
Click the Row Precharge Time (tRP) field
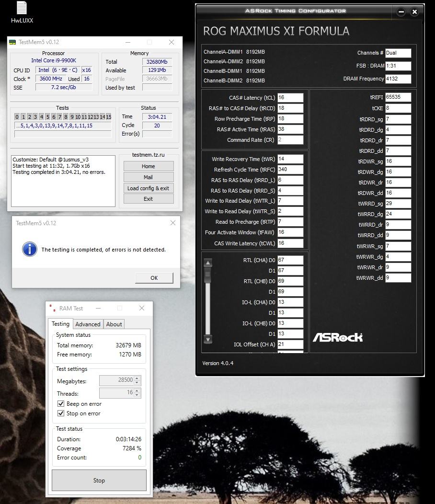coord(290,119)
